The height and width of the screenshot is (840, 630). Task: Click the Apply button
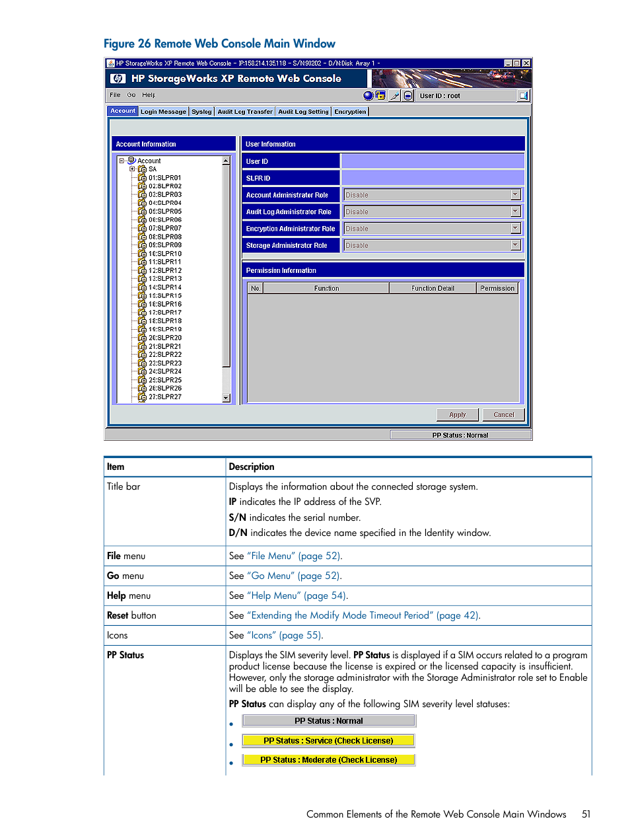458,415
